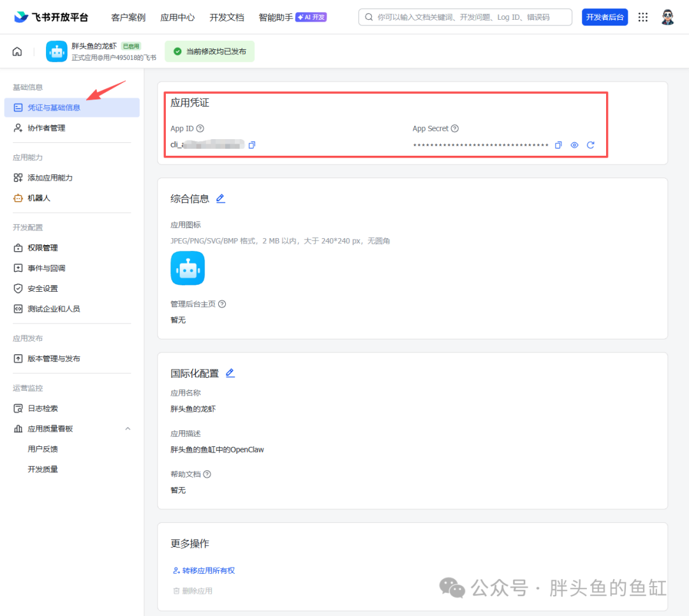Reveal the App Secret with eye icon

click(x=574, y=145)
